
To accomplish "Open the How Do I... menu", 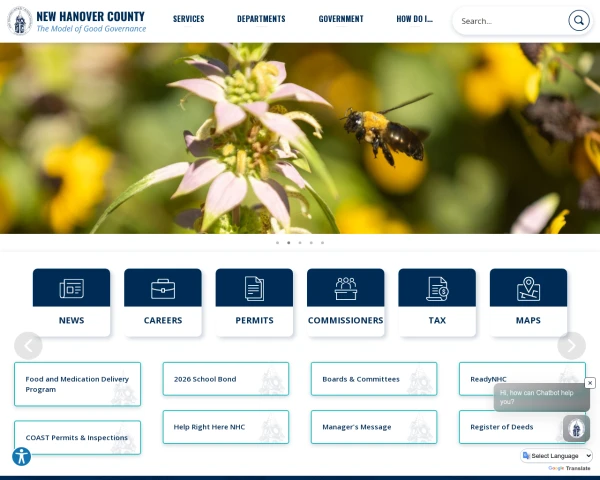I will [414, 19].
